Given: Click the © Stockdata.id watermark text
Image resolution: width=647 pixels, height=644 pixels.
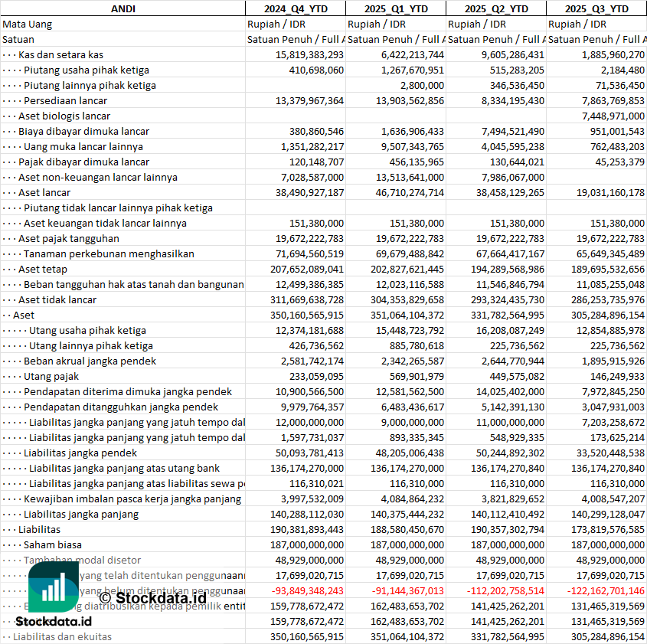Looking at the screenshot, I should coord(152,597).
